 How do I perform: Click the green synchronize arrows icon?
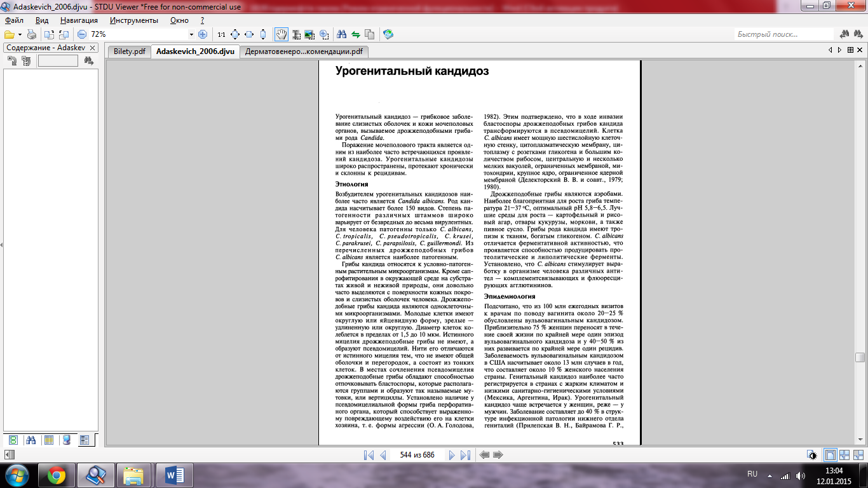(x=356, y=34)
